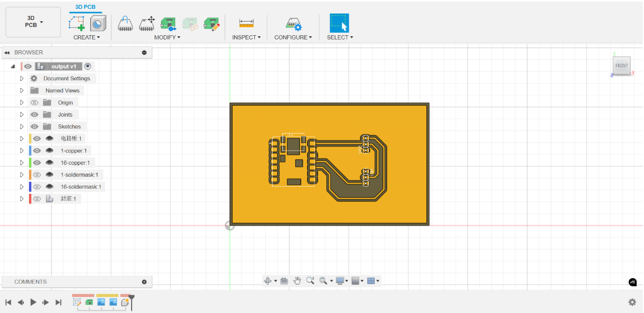Viewport: 644px width, 313px height.
Task: Collapse the output v1 tree node
Action: [12, 66]
